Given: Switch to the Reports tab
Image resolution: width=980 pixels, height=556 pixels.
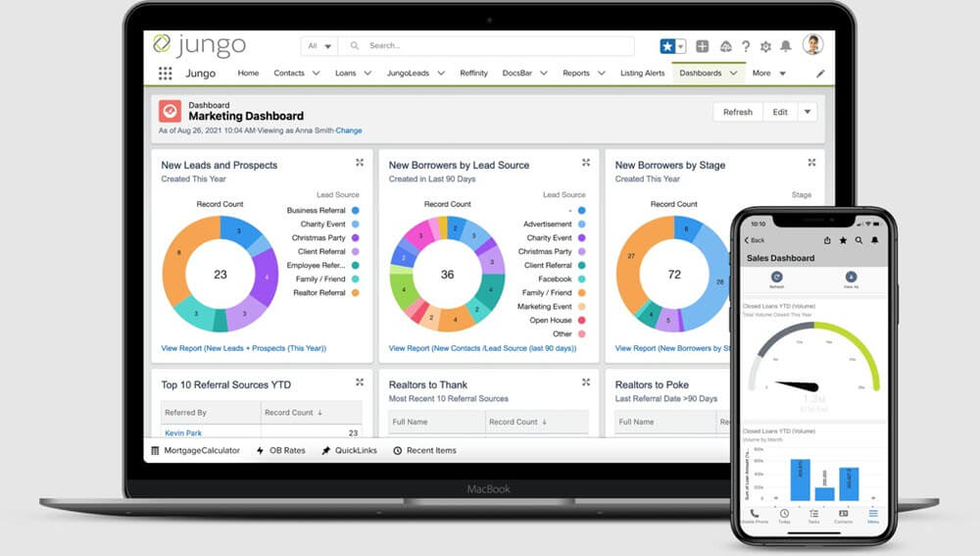Looking at the screenshot, I should click(x=576, y=74).
